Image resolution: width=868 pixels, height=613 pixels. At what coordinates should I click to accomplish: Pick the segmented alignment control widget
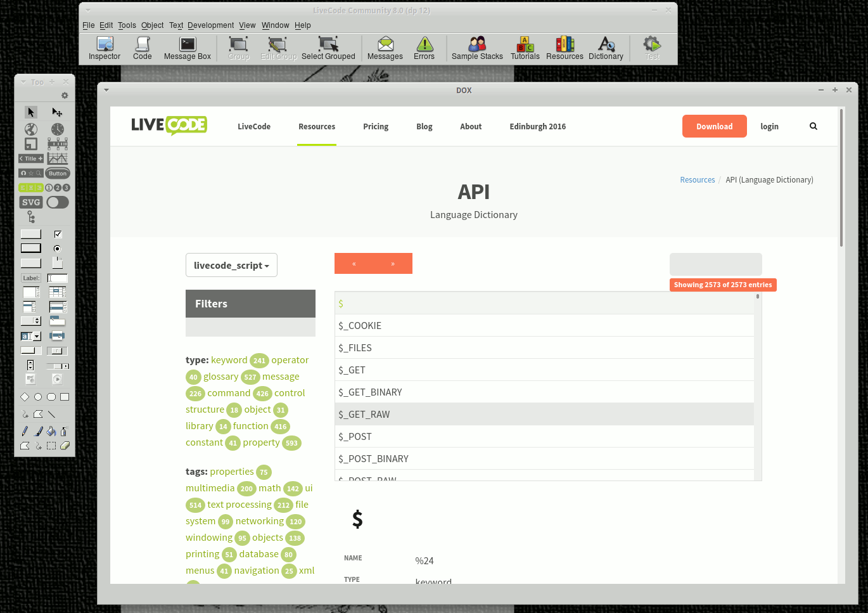(31, 188)
